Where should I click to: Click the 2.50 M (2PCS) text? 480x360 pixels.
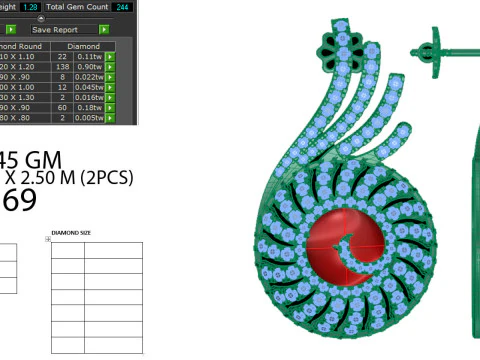[77, 178]
